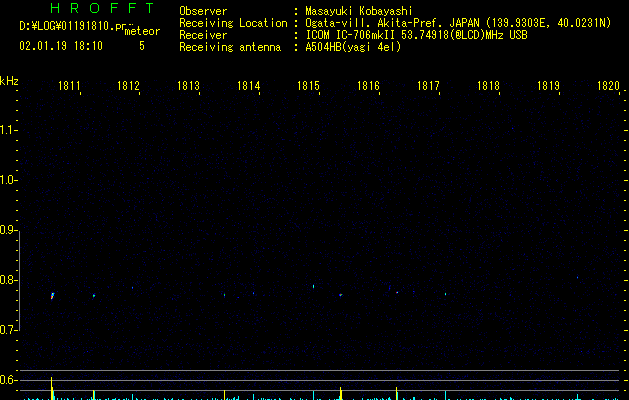The height and width of the screenshot is (400, 629).
Task: Click the tallest yellow intensity spike before 1811
Action: click(x=52, y=388)
